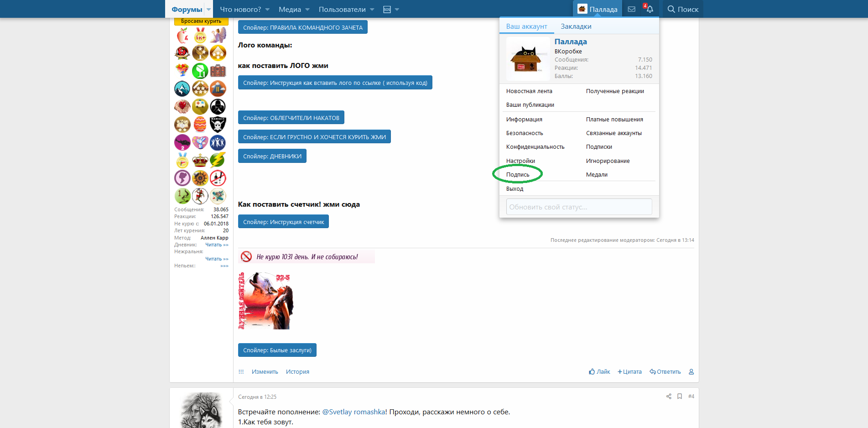868x428 pixels.
Task: Expand the ДНЕВНИКИ spoiler
Action: [272, 156]
